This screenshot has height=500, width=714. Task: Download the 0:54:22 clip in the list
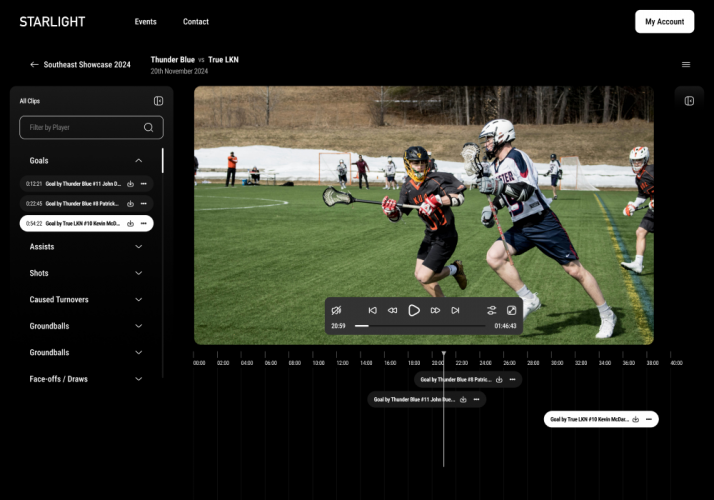tap(130, 224)
